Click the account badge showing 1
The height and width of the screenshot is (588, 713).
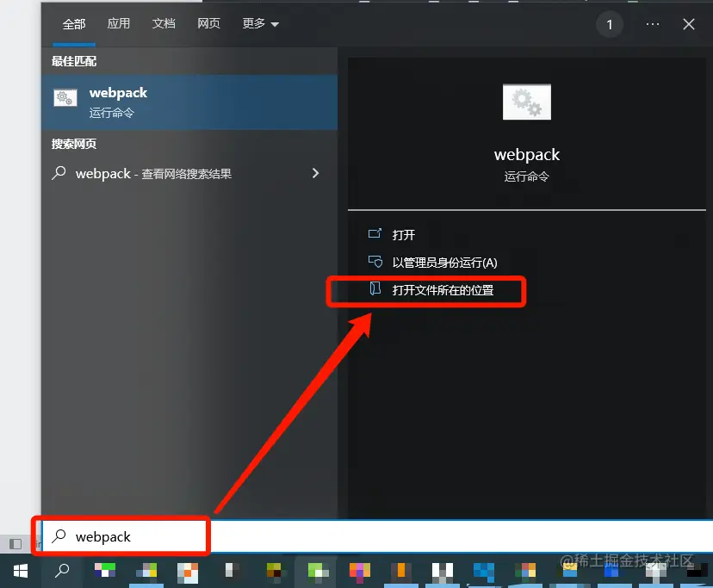[x=610, y=24]
